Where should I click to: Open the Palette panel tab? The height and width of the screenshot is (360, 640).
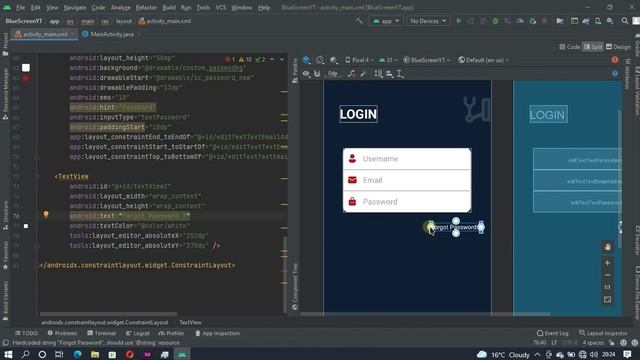pyautogui.click(x=295, y=71)
